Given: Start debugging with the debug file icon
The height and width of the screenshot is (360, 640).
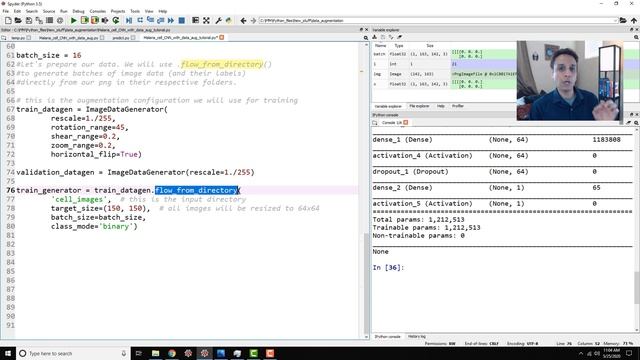Looking at the screenshot, I should coord(129,20).
